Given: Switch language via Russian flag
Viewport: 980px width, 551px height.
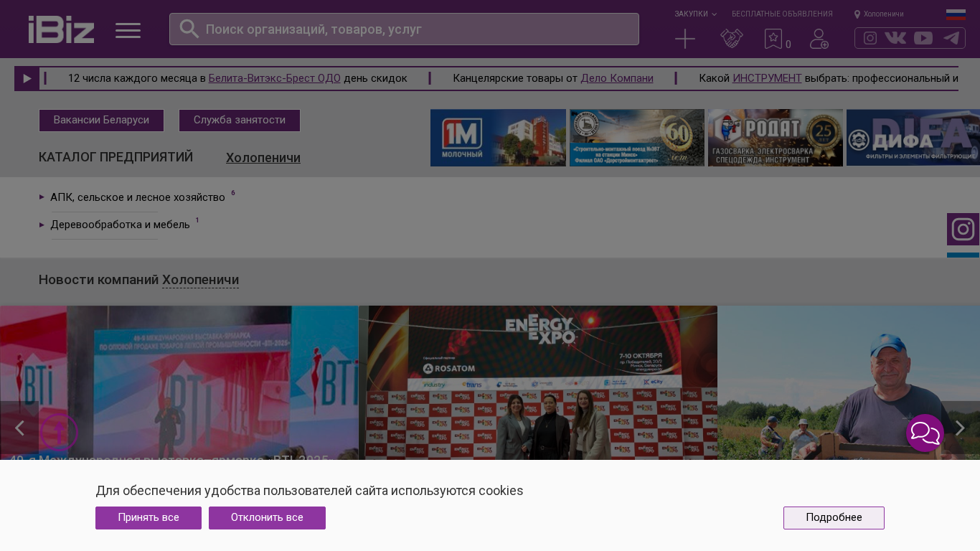Looking at the screenshot, I should (x=956, y=14).
